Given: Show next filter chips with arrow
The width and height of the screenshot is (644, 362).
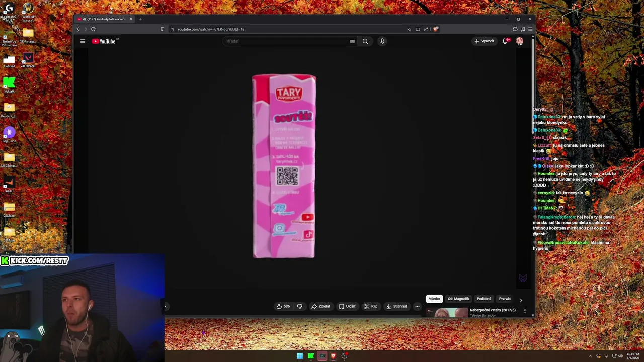Looking at the screenshot, I should (521, 300).
